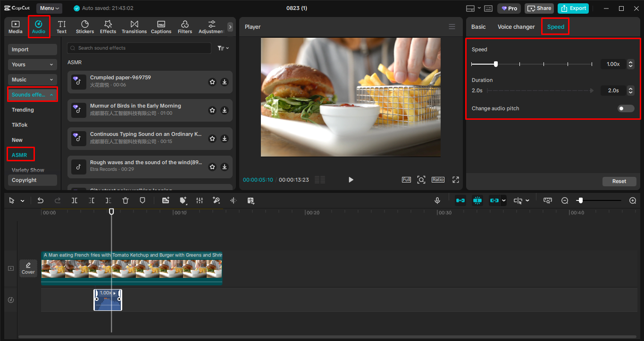Open the Transitions panel
Screen dimensions: 644x341
coord(134,27)
